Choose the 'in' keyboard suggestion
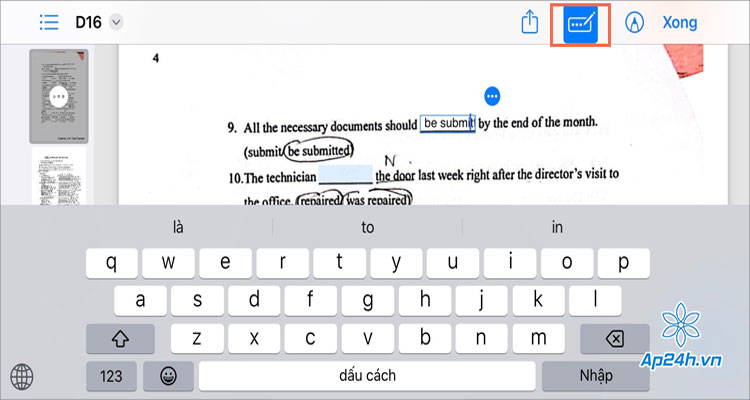 coord(557,227)
